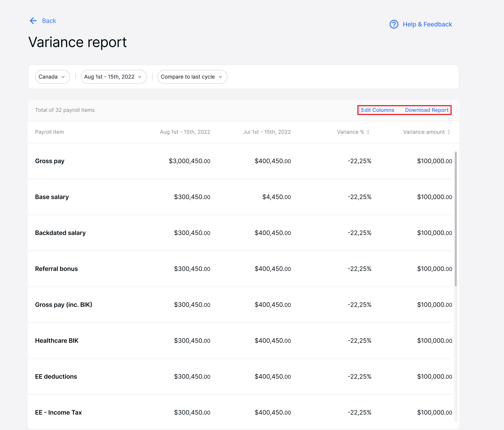Click the chevron on Compare to last cycle
This screenshot has height=430, width=504.
pyautogui.click(x=220, y=77)
